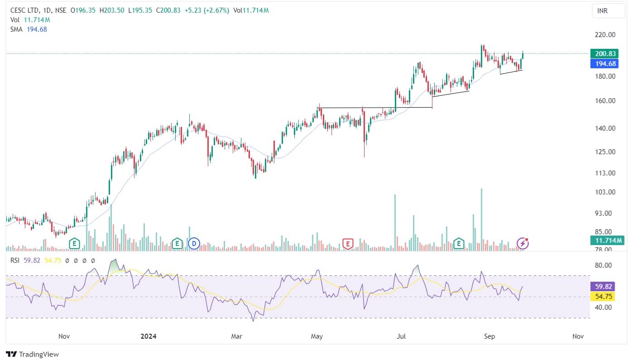
Task: Click the +5.23 (+2.67%) change text
Action: coord(207,11)
